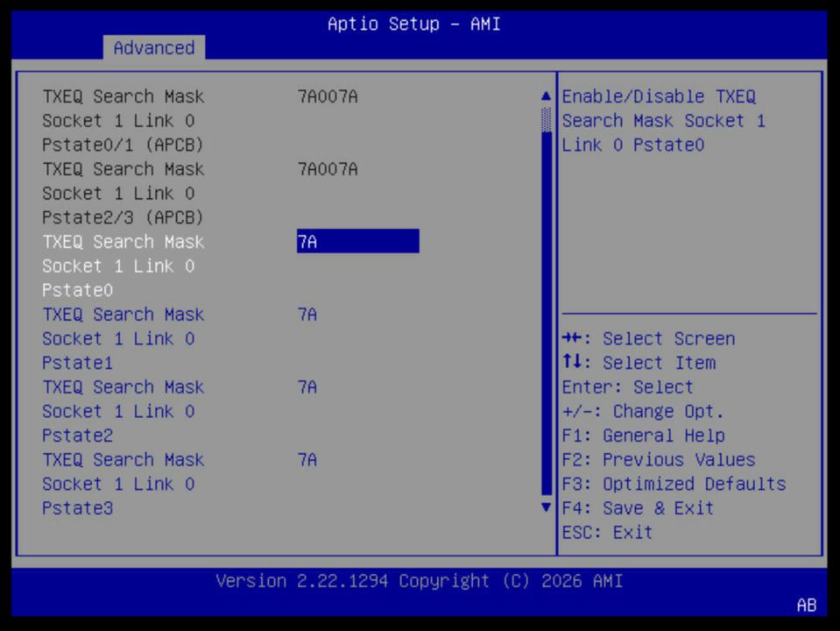
Task: Select TXEQ Search Mask Pstate2/3 (APCB) label
Action: coord(124,193)
